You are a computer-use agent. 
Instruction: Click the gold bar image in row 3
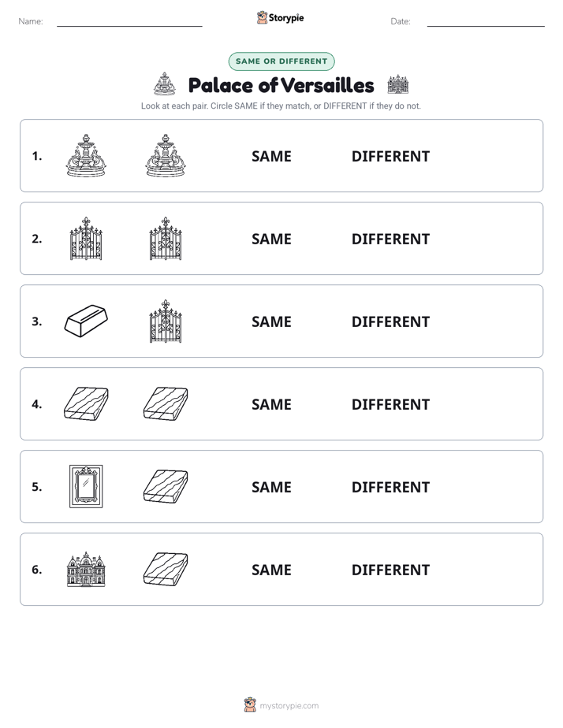[x=86, y=321]
